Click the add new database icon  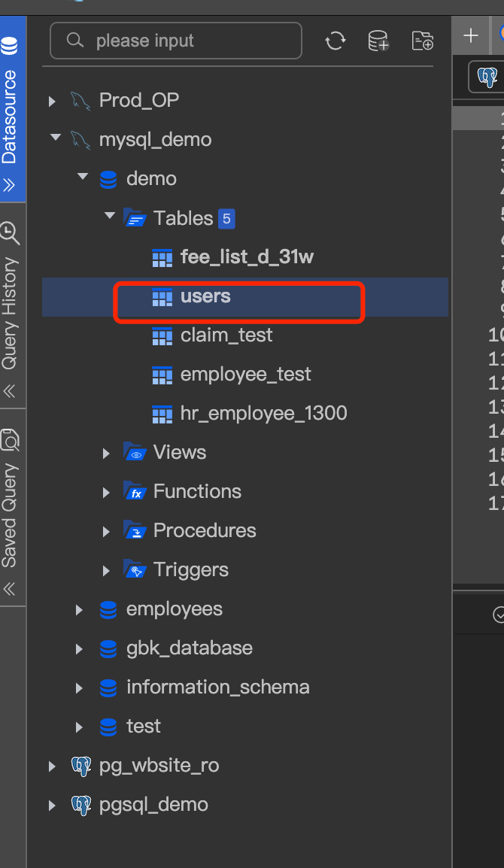tap(378, 41)
